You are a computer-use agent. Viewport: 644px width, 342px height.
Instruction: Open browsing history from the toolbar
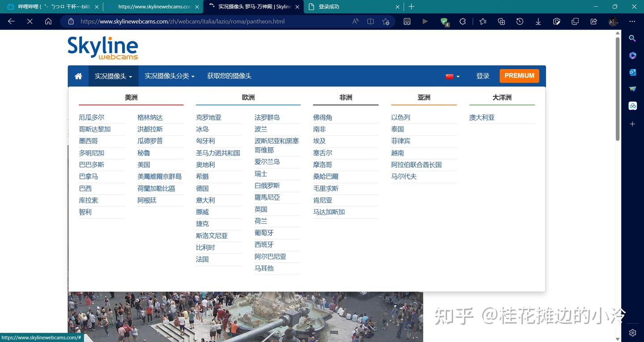coord(519,21)
